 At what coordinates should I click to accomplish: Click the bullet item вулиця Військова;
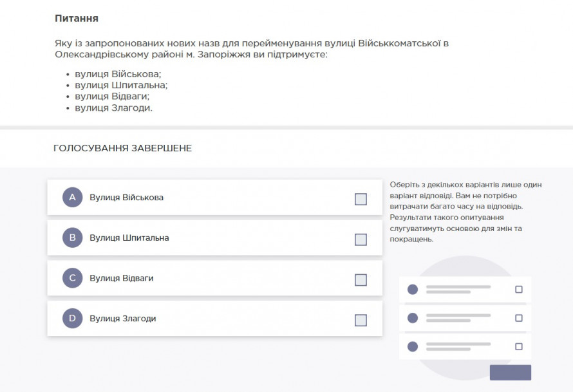tap(118, 74)
